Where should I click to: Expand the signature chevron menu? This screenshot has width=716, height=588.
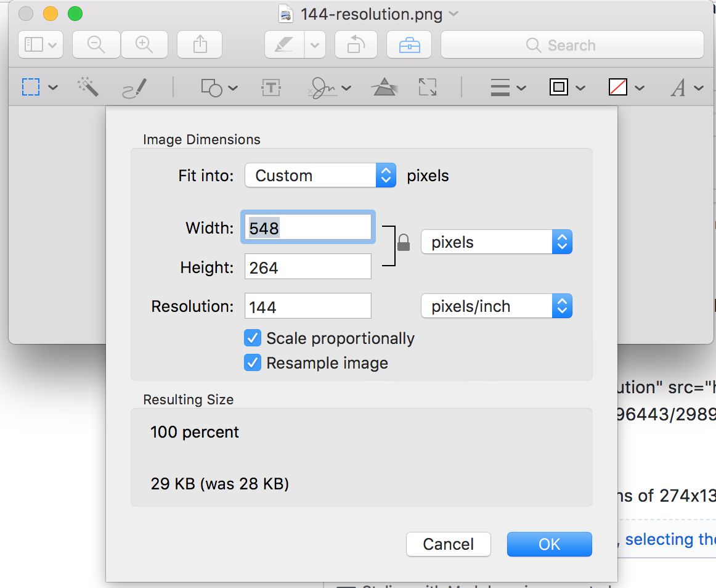[x=346, y=88]
